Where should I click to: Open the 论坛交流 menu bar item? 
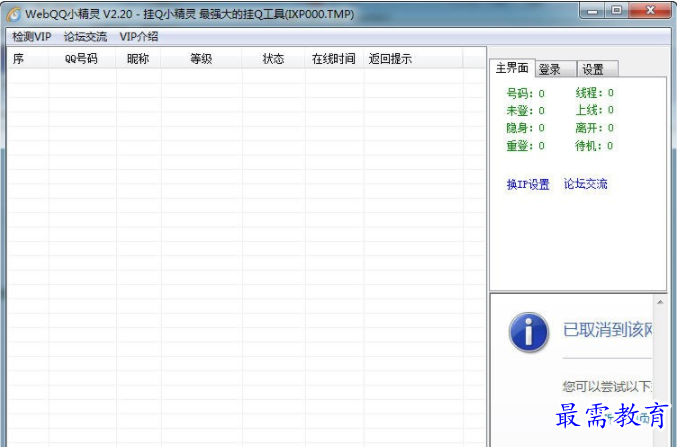(85, 37)
